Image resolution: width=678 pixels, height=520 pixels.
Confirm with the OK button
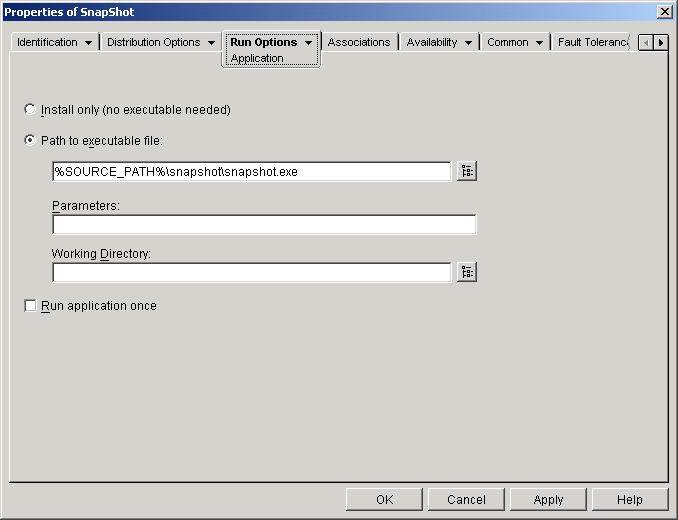pos(384,500)
